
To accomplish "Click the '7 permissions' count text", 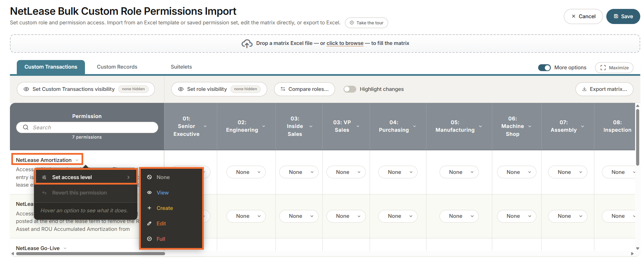I will 87,137.
